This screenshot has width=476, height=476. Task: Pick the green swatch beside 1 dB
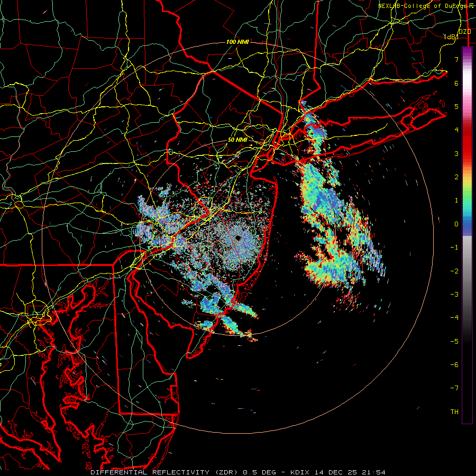coord(467,200)
